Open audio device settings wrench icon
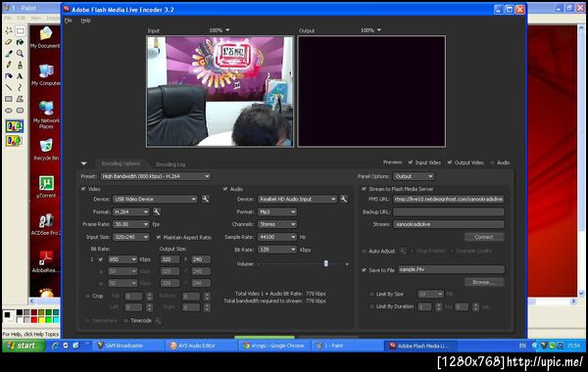This screenshot has width=588, height=372. point(344,199)
